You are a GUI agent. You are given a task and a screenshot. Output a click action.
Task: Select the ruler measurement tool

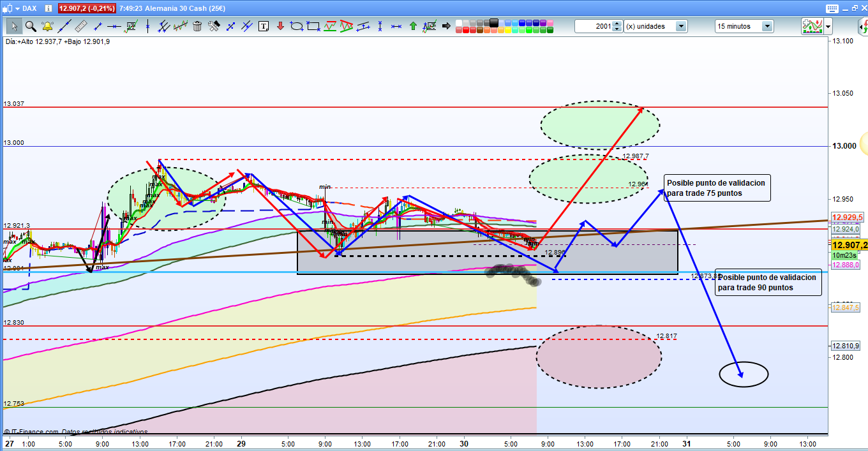[80, 26]
